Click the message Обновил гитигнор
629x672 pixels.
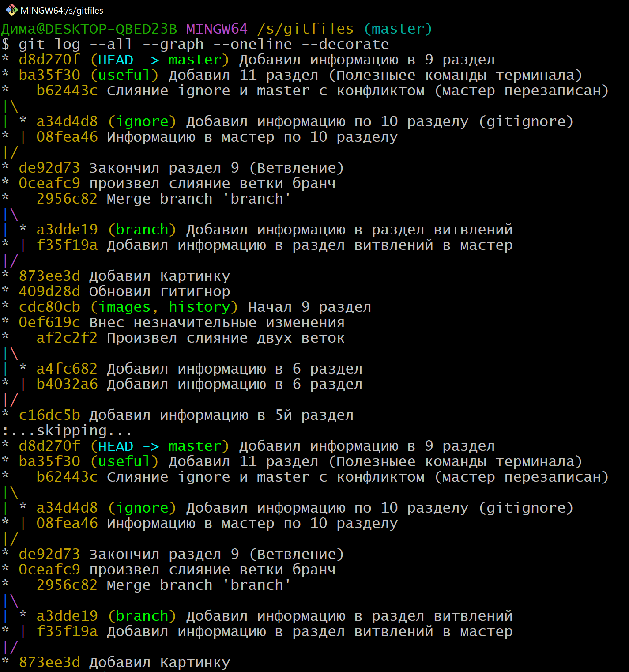pos(159,291)
